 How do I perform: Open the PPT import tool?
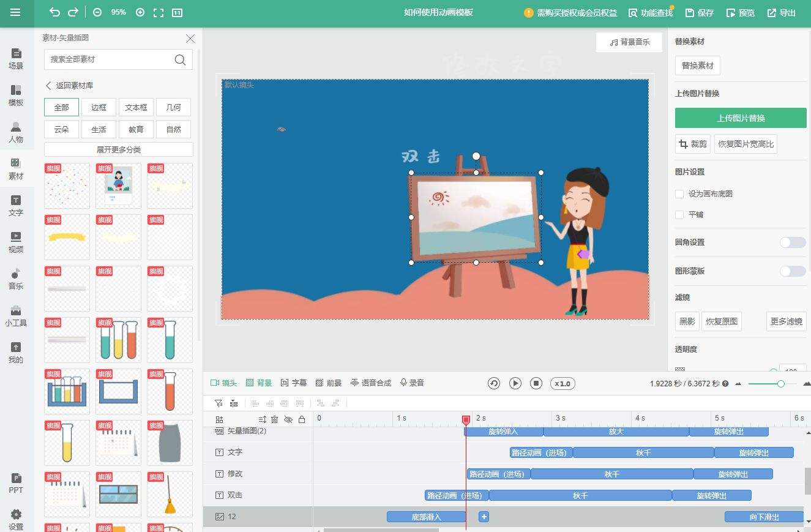(x=16, y=483)
